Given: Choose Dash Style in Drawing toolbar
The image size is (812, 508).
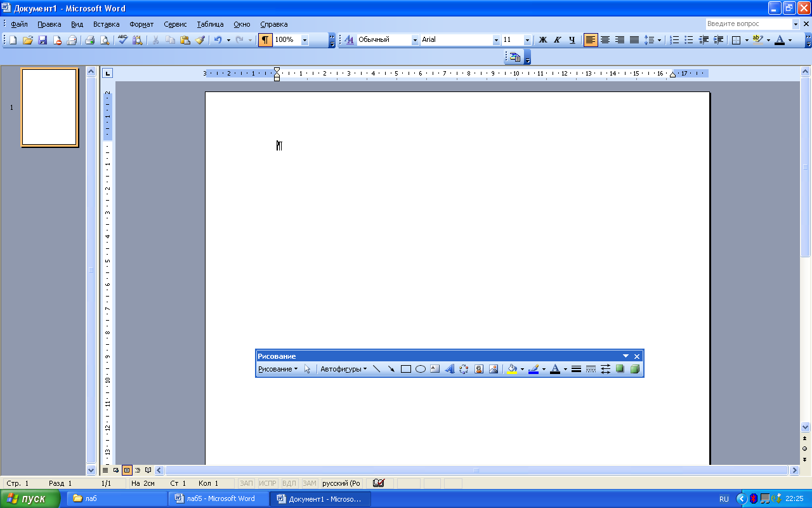Looking at the screenshot, I should tap(591, 369).
